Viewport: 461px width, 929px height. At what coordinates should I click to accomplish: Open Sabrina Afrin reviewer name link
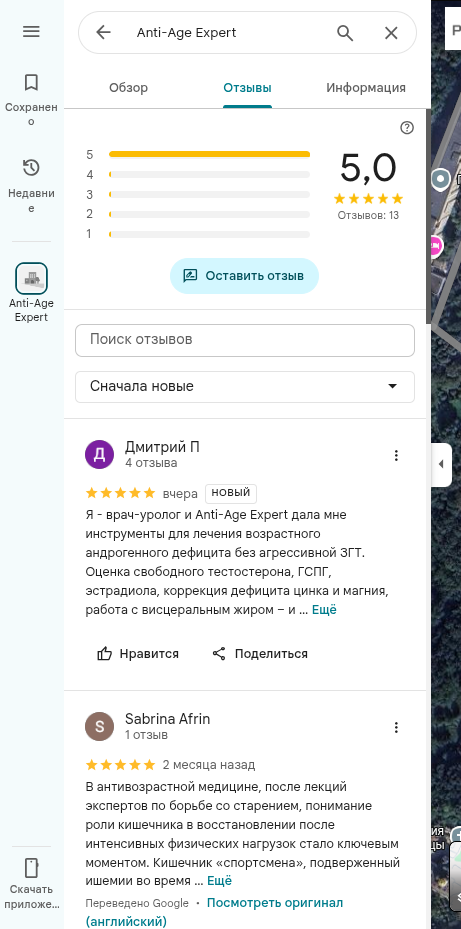167,719
